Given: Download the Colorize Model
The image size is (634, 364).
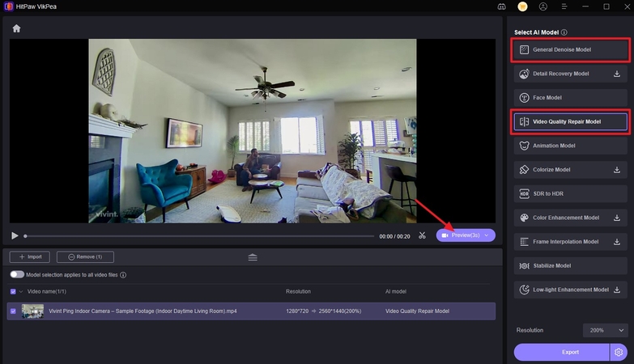Looking at the screenshot, I should click(617, 170).
